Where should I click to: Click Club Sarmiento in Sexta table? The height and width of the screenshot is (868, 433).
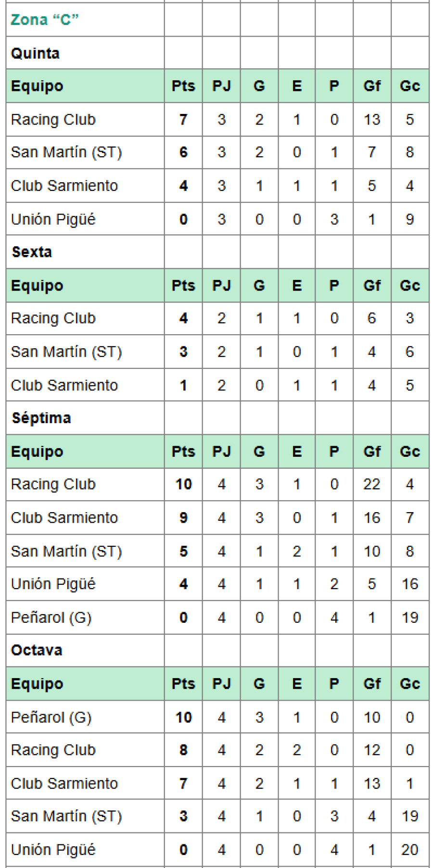[64, 385]
